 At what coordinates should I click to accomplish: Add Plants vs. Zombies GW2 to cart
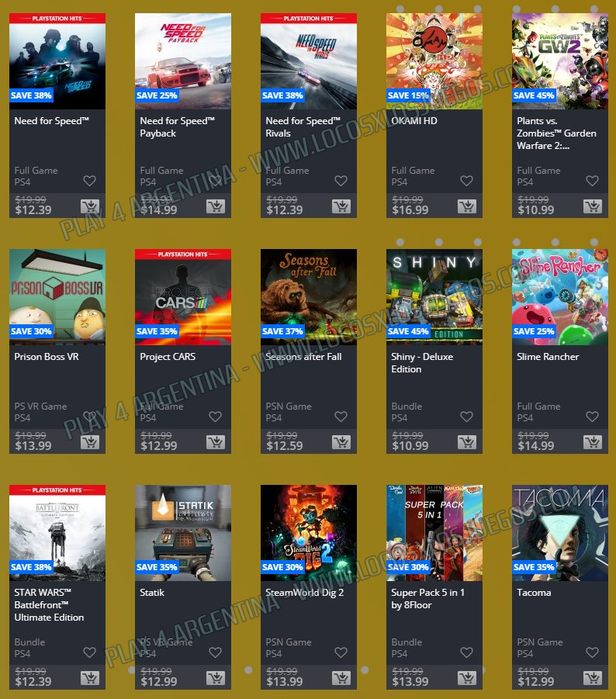coord(593,206)
